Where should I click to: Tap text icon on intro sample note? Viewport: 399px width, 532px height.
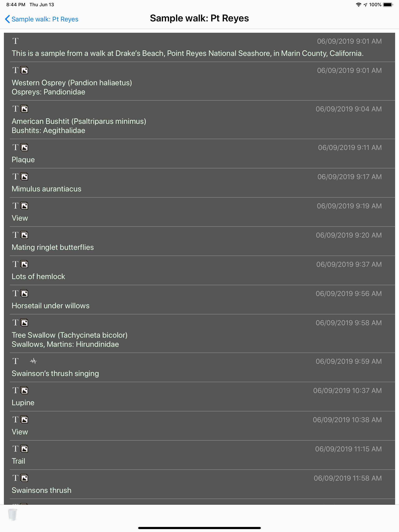[x=15, y=41]
